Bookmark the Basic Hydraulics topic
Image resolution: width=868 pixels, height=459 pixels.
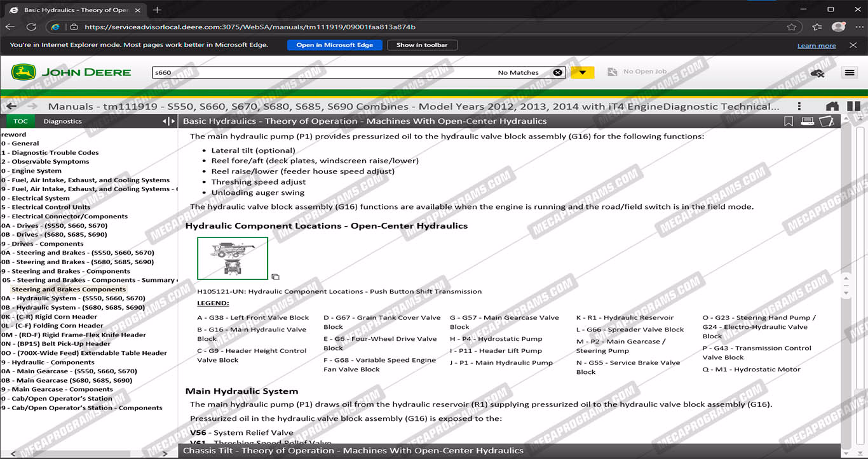pos(789,121)
